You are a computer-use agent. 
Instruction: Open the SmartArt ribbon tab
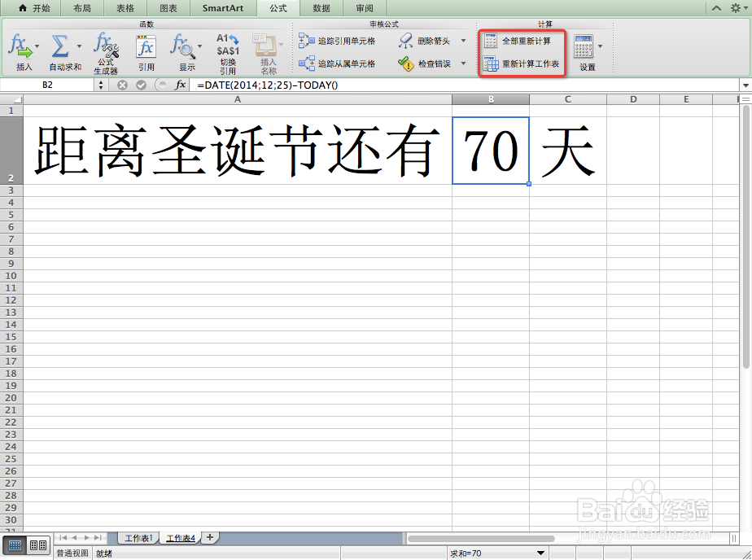[222, 8]
